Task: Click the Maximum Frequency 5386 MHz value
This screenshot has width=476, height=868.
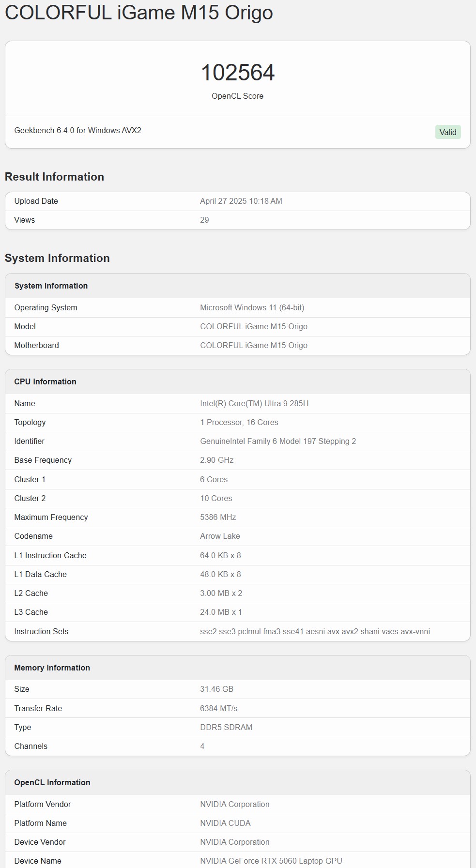Action: coord(218,517)
